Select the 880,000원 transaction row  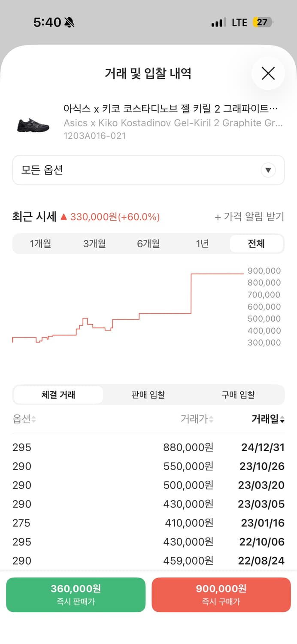point(148,447)
